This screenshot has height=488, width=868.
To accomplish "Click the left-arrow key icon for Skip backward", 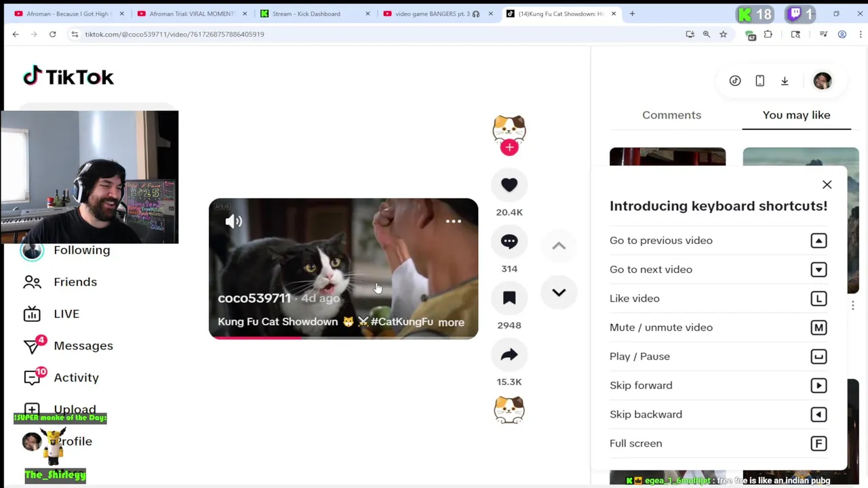I will tap(818, 415).
